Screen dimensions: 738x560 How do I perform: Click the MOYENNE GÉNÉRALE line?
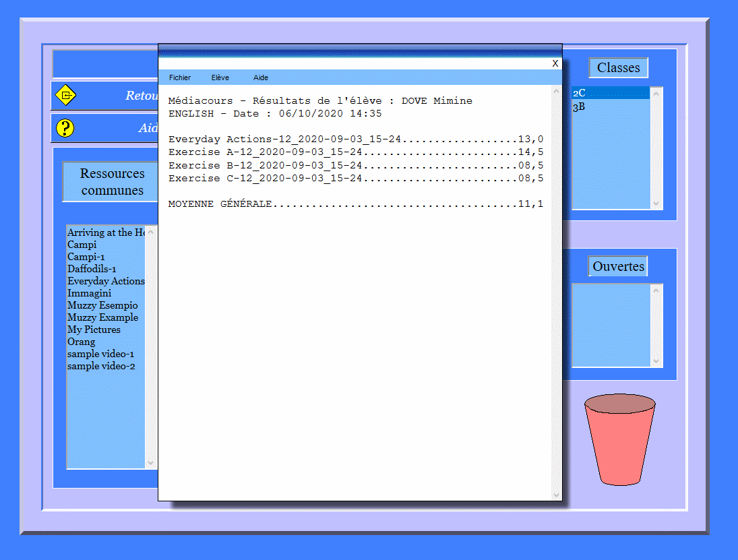356,204
